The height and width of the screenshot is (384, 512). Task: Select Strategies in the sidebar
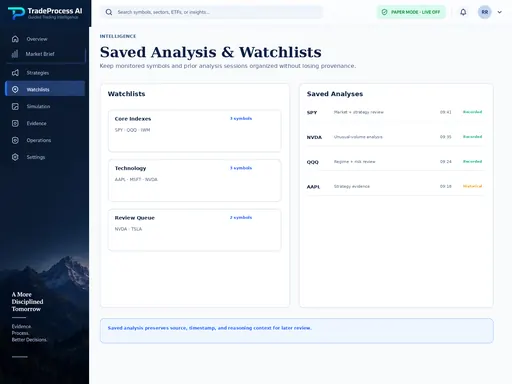(45, 73)
